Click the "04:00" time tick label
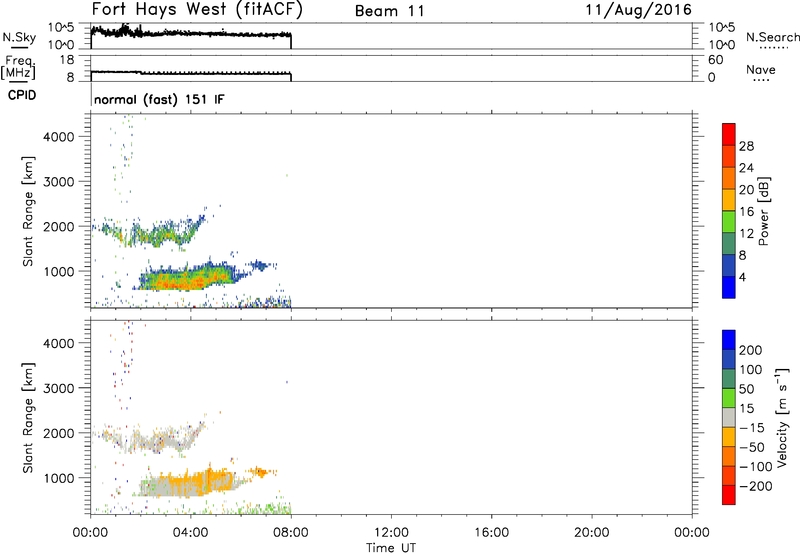Viewport: 800px width, 554px height. [x=190, y=533]
